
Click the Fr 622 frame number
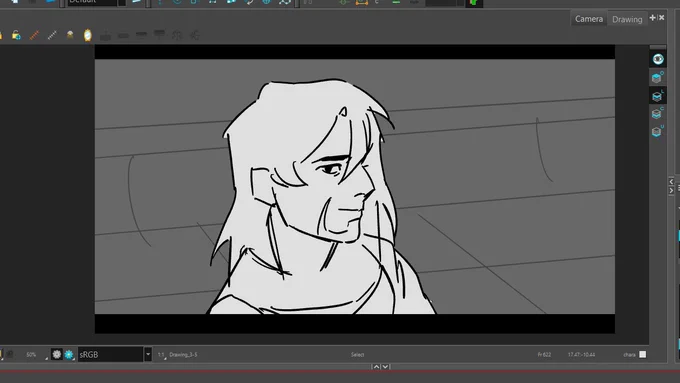pyautogui.click(x=544, y=355)
